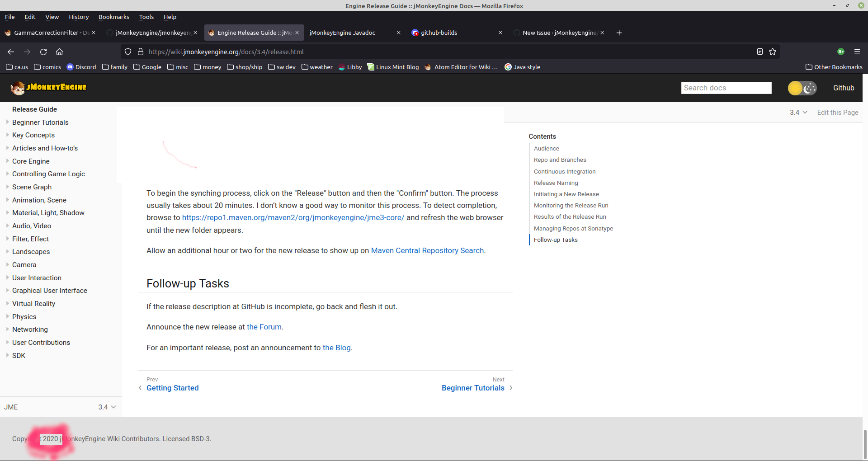Screen dimensions: 868x461
Task: Toggle reader view icon in address bar
Action: pos(760,52)
